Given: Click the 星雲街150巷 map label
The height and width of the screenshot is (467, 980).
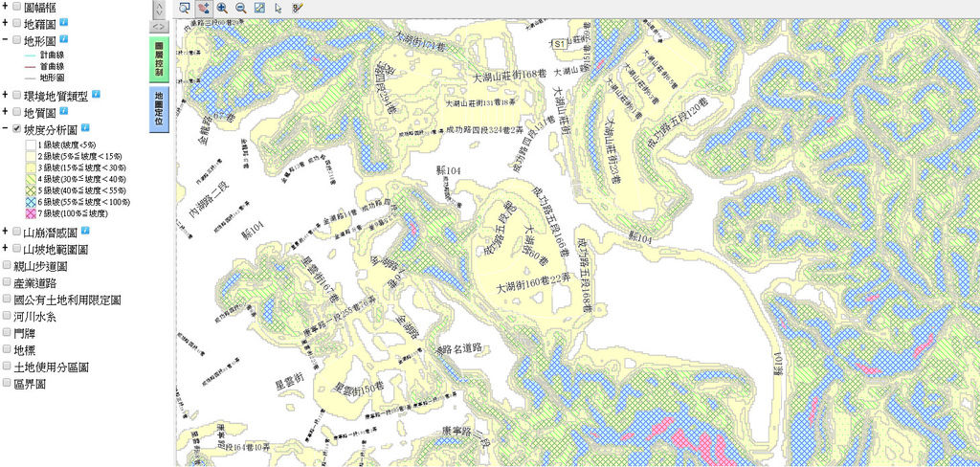Looking at the screenshot, I should [359, 389].
